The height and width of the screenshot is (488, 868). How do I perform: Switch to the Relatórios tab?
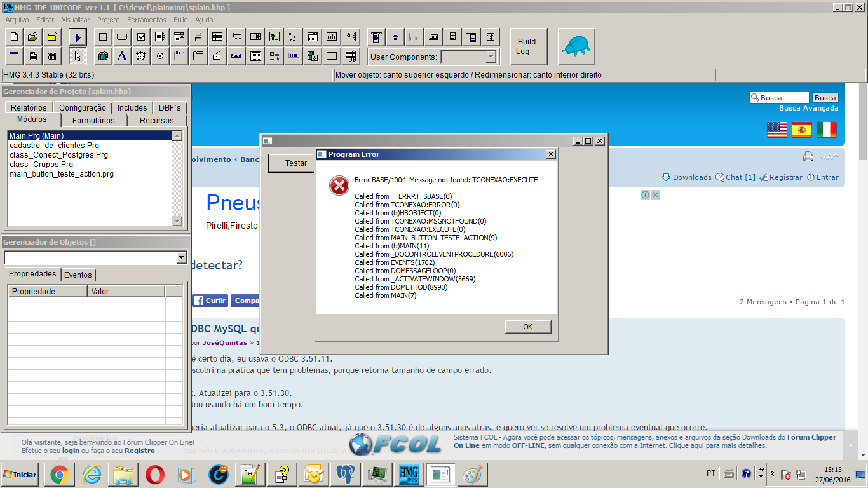[29, 108]
